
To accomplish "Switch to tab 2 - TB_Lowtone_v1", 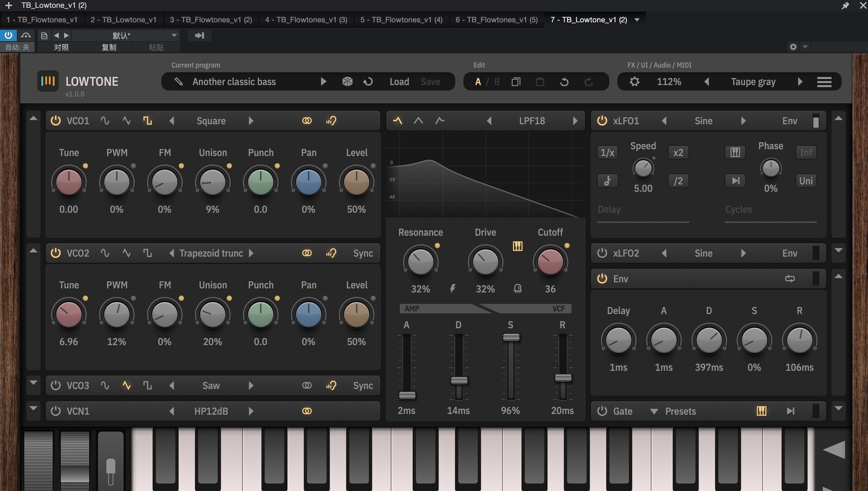I will point(123,20).
